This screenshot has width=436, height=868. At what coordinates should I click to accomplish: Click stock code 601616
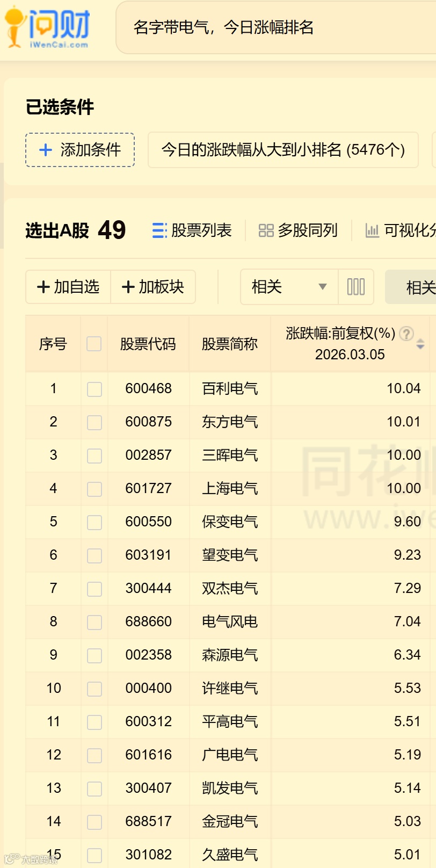pyautogui.click(x=149, y=755)
